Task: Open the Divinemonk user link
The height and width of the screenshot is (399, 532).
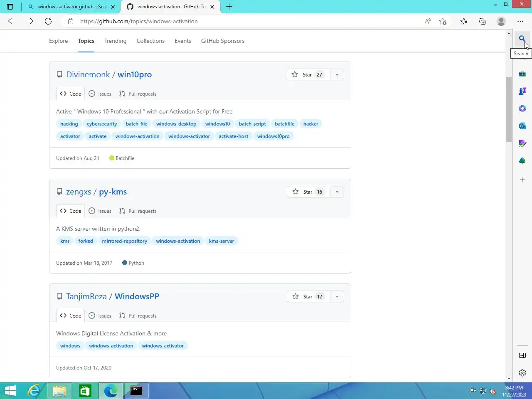Action: pos(88,74)
